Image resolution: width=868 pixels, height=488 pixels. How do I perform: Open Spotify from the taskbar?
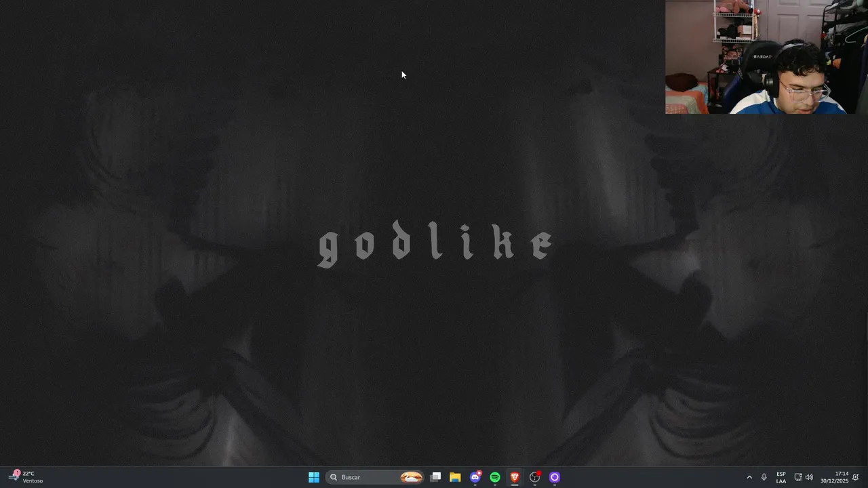click(495, 477)
